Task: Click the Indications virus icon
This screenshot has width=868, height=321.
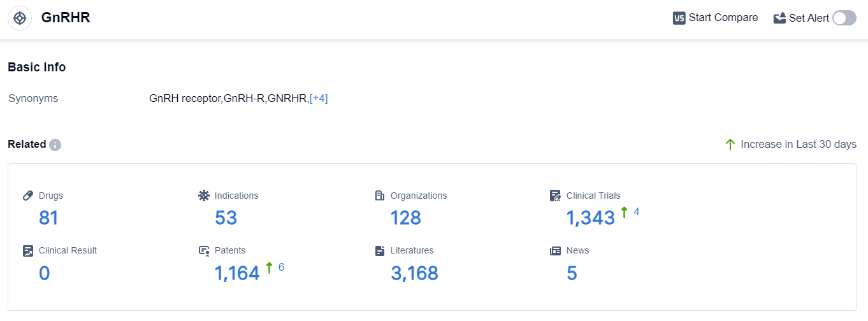Action: click(x=204, y=196)
